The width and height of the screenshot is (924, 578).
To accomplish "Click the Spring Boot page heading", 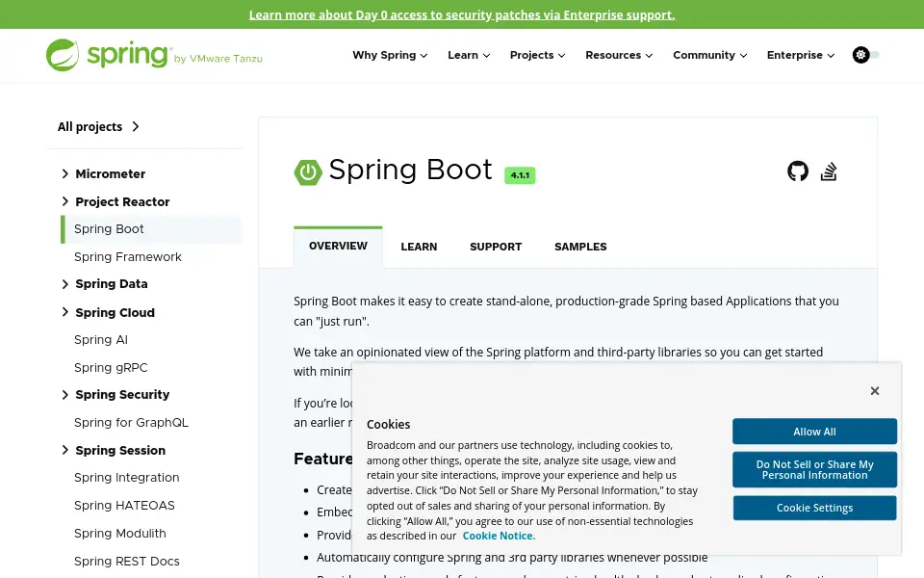I will pos(410,170).
